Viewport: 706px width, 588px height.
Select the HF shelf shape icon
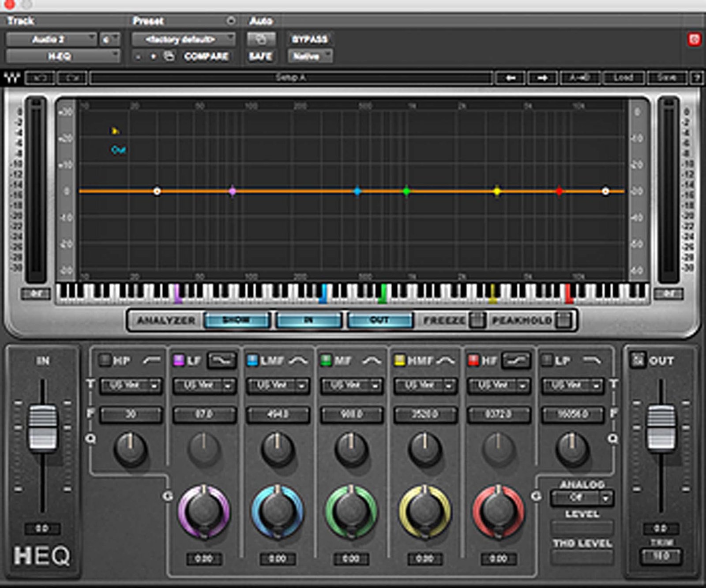coord(516,361)
